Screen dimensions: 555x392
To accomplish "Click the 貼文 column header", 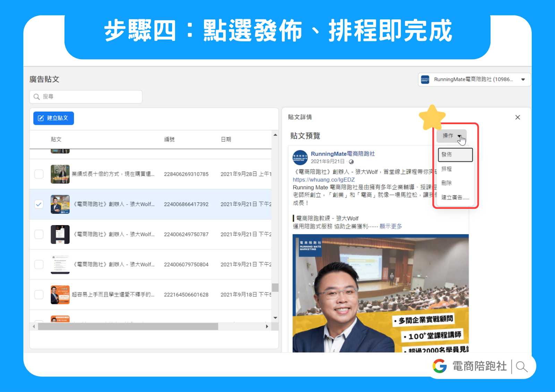I will [x=56, y=139].
